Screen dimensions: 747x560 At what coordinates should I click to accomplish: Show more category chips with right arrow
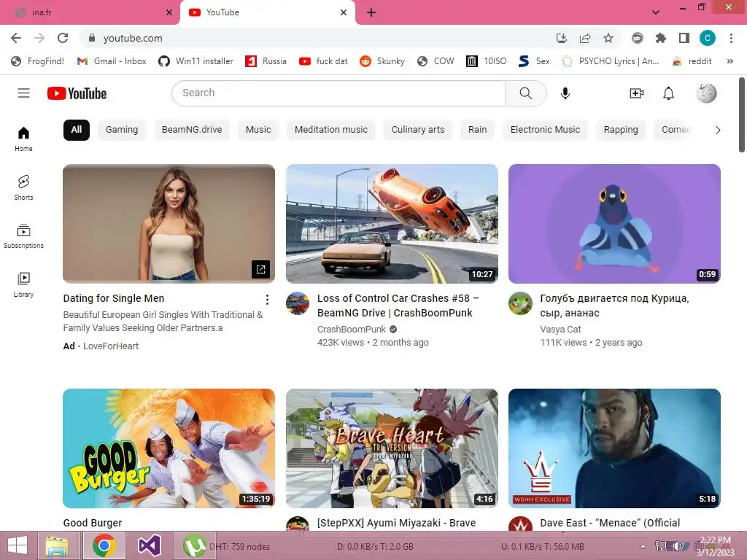[x=718, y=130]
